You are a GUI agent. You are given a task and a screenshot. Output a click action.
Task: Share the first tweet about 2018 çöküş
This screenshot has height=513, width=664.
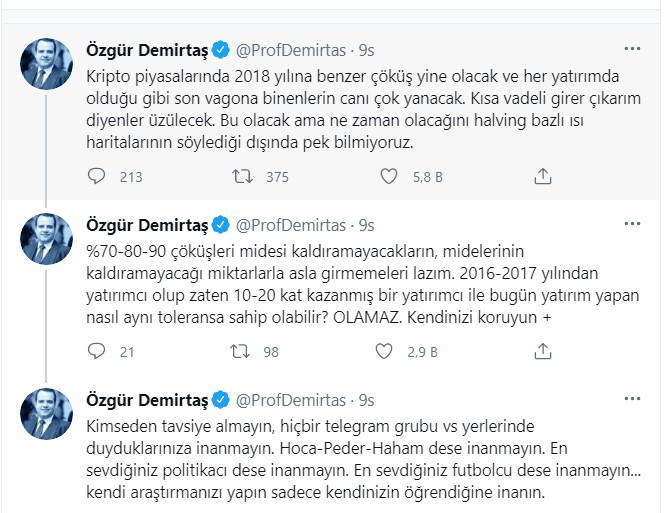point(543,177)
